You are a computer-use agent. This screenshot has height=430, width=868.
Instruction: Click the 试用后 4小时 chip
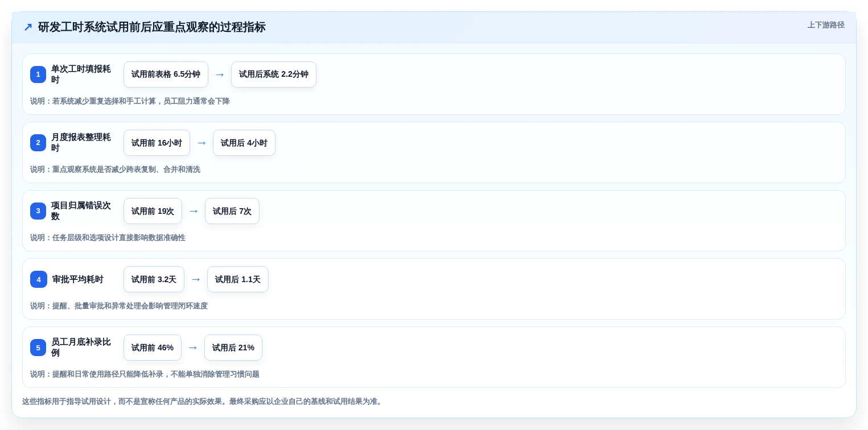pos(244,143)
